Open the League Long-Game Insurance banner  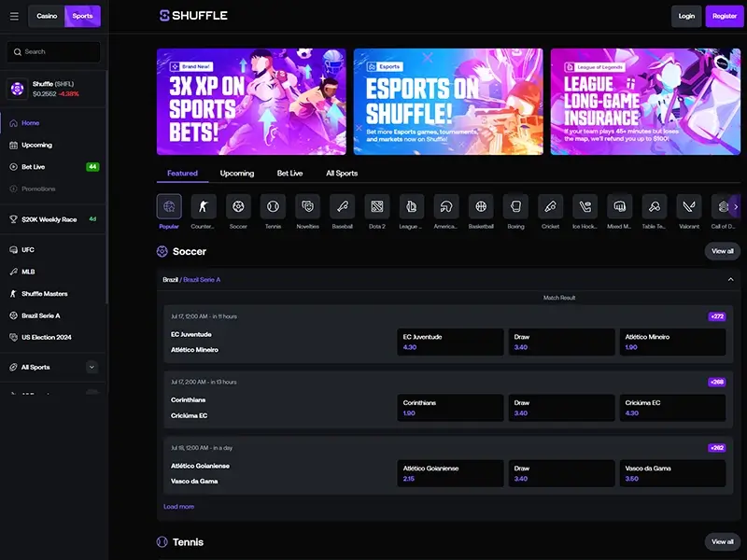tap(645, 102)
